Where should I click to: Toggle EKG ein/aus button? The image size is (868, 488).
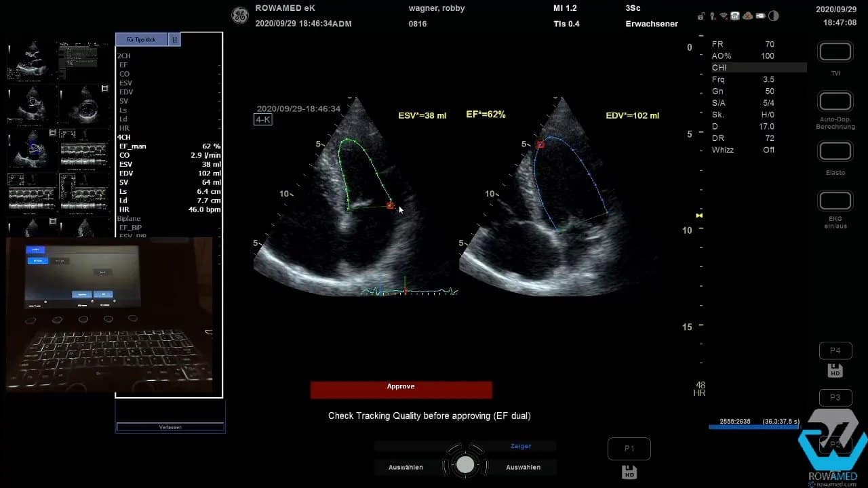pyautogui.click(x=835, y=201)
